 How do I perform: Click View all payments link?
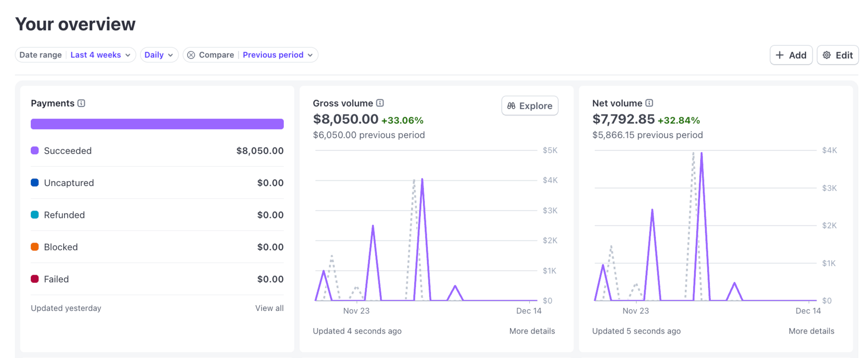(x=269, y=308)
